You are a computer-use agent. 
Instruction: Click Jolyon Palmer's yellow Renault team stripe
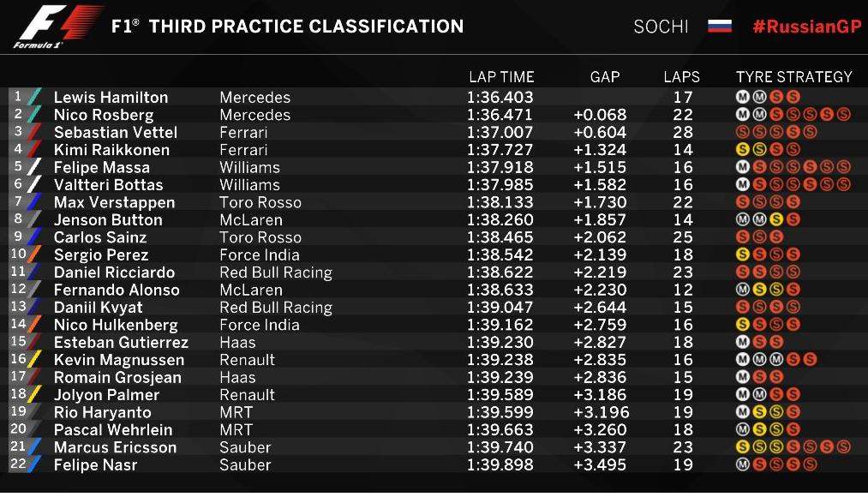[x=34, y=394]
